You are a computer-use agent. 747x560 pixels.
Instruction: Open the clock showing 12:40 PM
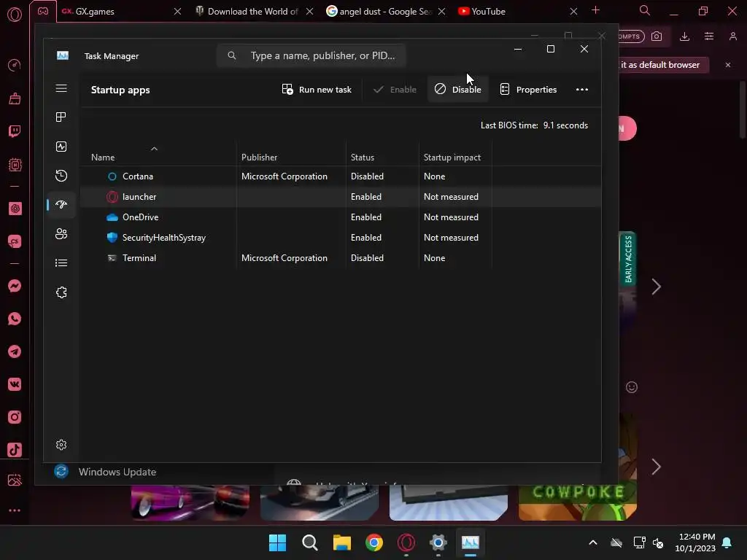click(695, 542)
